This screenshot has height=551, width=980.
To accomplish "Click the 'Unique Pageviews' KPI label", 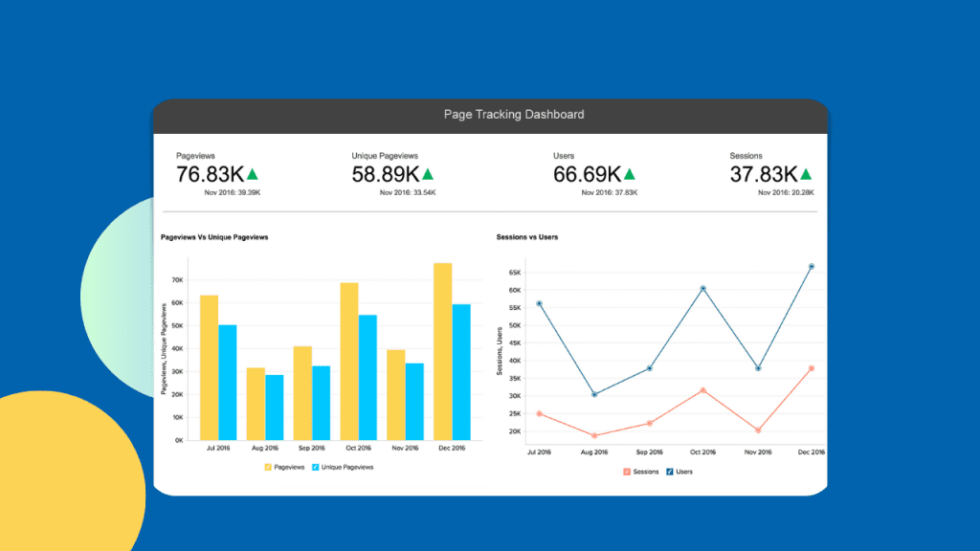I will pyautogui.click(x=385, y=156).
